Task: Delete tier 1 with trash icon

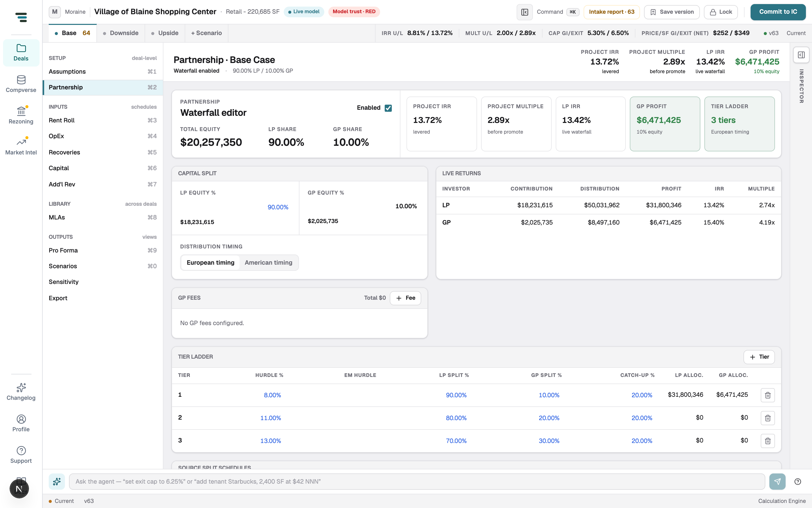Action: tap(768, 395)
